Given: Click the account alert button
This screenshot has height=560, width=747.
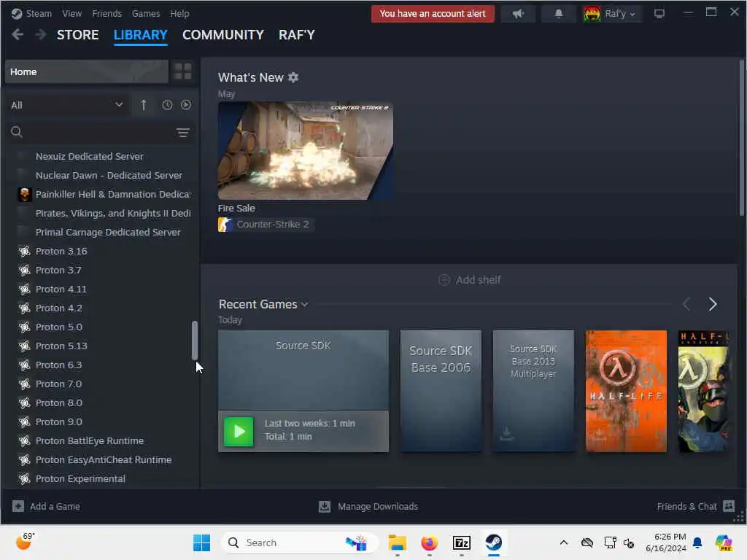Looking at the screenshot, I should click(433, 14).
